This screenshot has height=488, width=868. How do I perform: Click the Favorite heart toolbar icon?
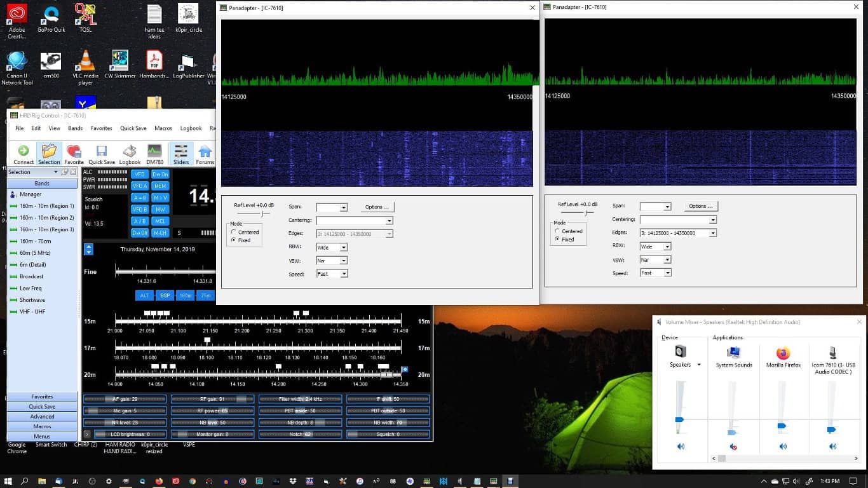click(x=74, y=154)
